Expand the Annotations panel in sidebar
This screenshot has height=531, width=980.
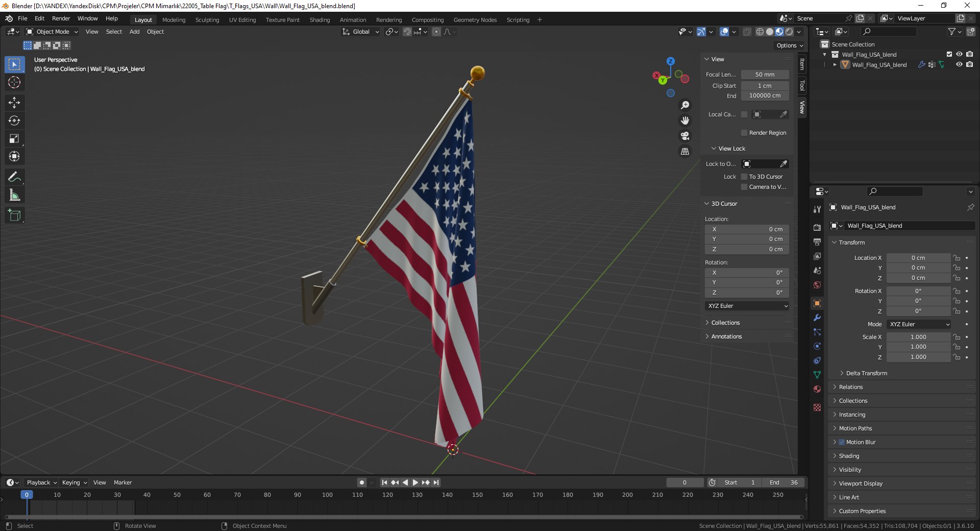click(x=726, y=336)
